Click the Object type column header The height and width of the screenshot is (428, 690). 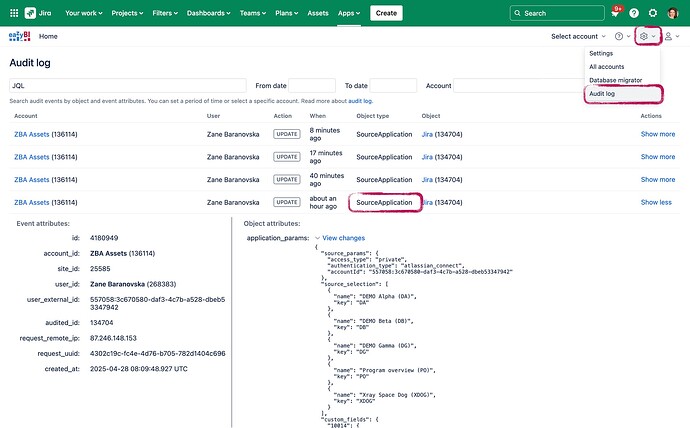point(373,116)
